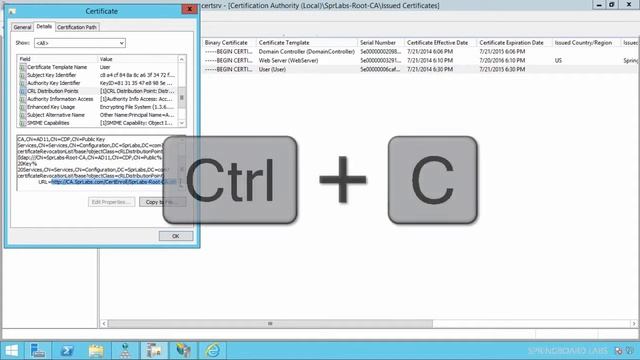Open the Windows Start button
Viewport: 640px width, 360px height.
click(11, 350)
